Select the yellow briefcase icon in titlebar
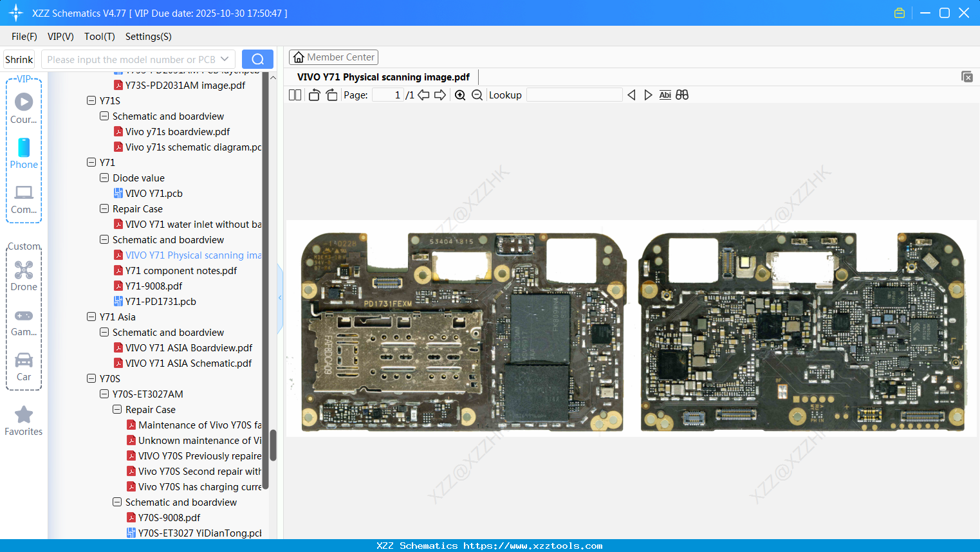This screenshot has width=980, height=552. click(x=899, y=12)
